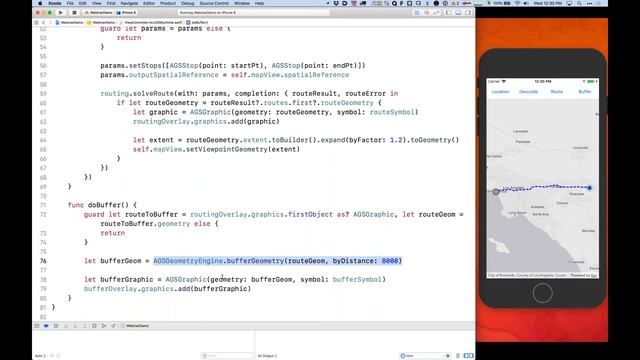Click the Step Over debug button
This screenshot has width=640, height=360.
pyautogui.click(x=65, y=326)
